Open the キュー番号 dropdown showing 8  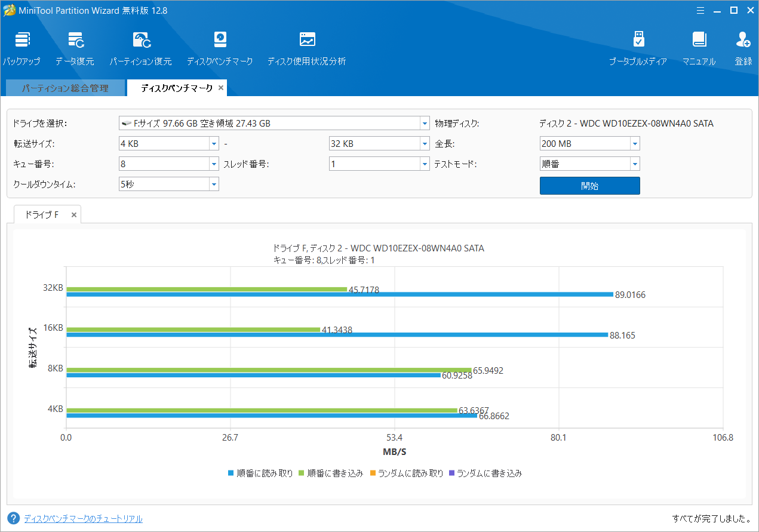pos(214,164)
